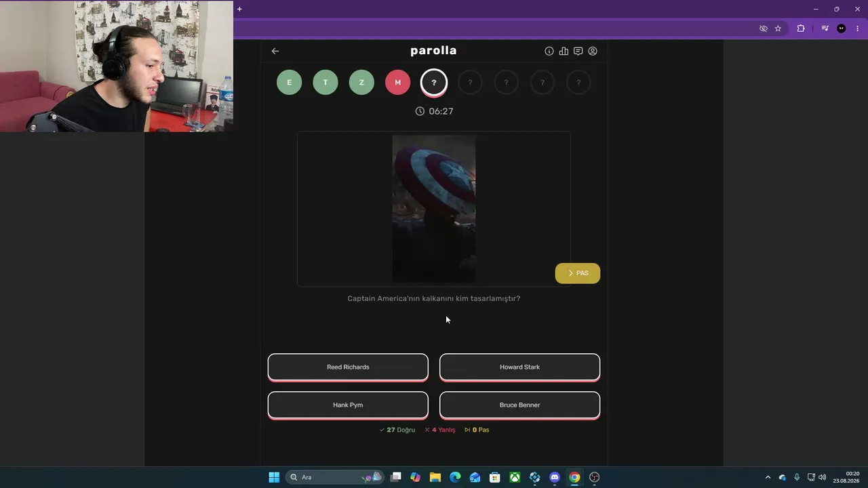Open Outlook mail from the taskbar
The image size is (868, 488).
[x=475, y=477]
